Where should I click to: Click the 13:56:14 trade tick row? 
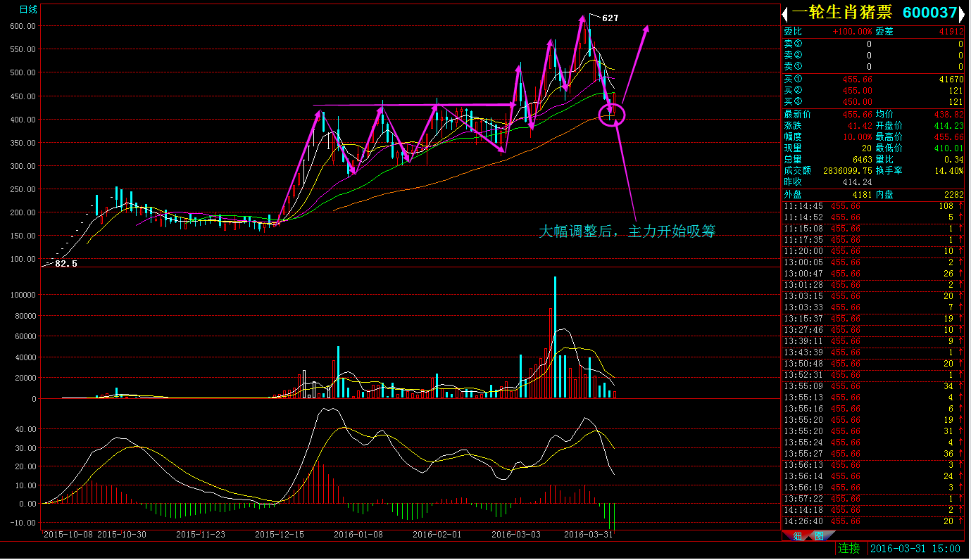(x=873, y=476)
